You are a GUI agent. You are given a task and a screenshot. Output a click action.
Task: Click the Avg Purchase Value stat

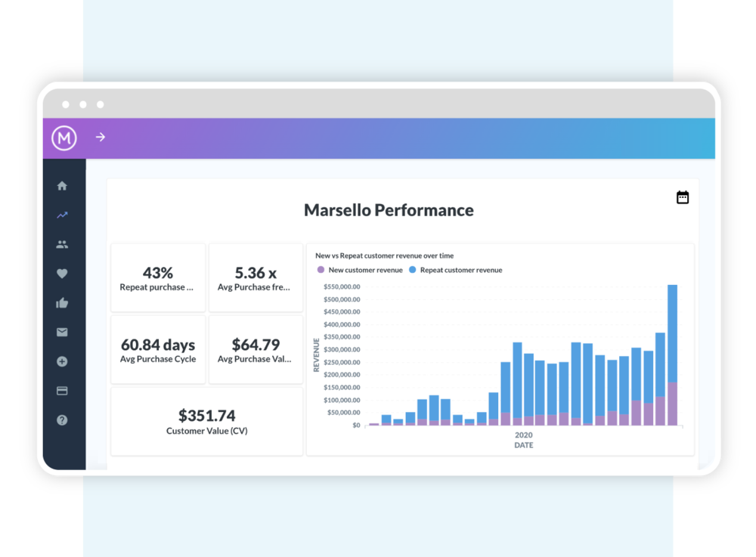(256, 350)
